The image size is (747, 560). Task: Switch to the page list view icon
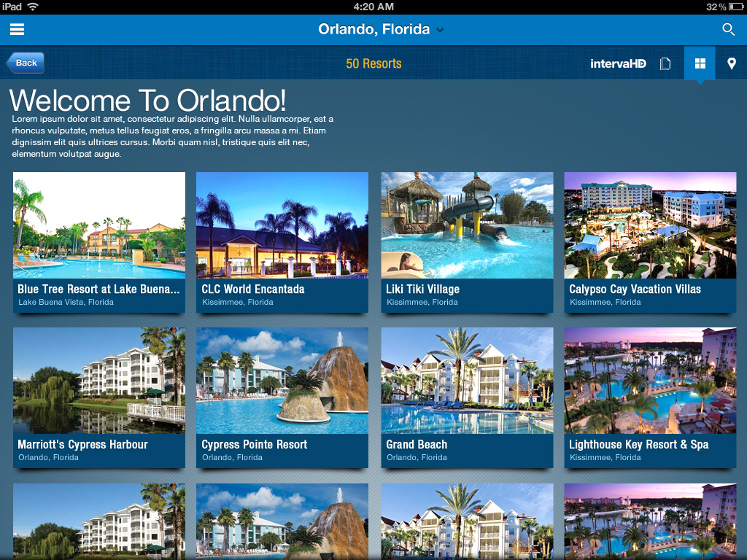[665, 63]
